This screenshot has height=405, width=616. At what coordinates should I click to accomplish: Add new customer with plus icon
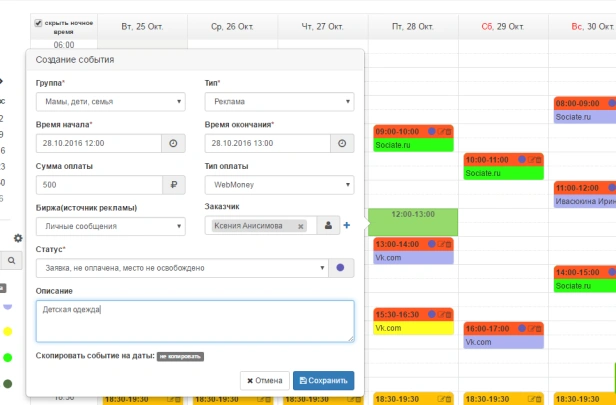click(x=346, y=225)
